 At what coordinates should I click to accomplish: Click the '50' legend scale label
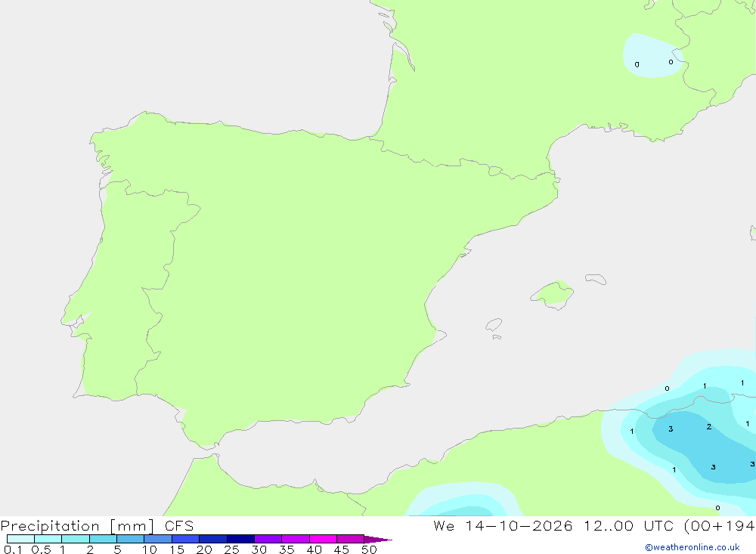click(x=369, y=549)
